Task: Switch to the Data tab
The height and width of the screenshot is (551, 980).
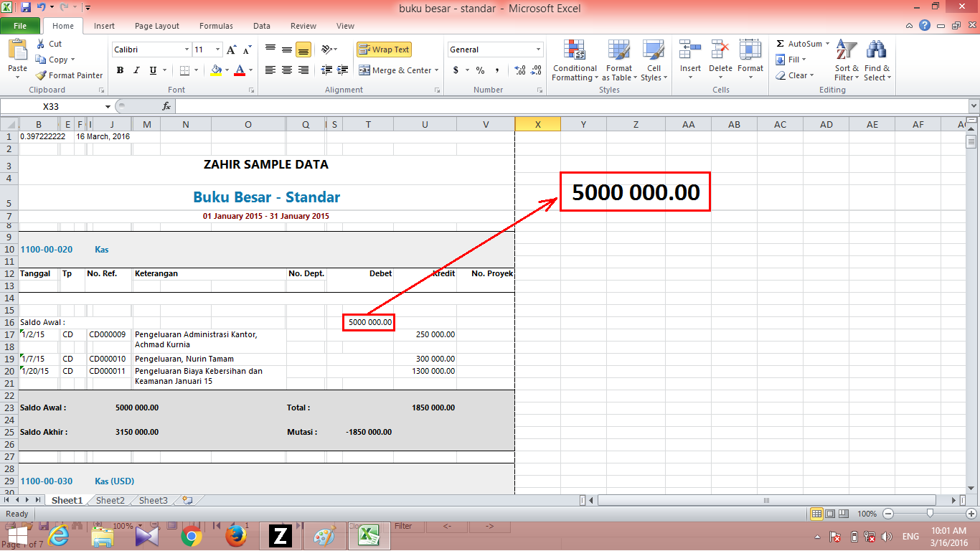Action: [x=262, y=26]
